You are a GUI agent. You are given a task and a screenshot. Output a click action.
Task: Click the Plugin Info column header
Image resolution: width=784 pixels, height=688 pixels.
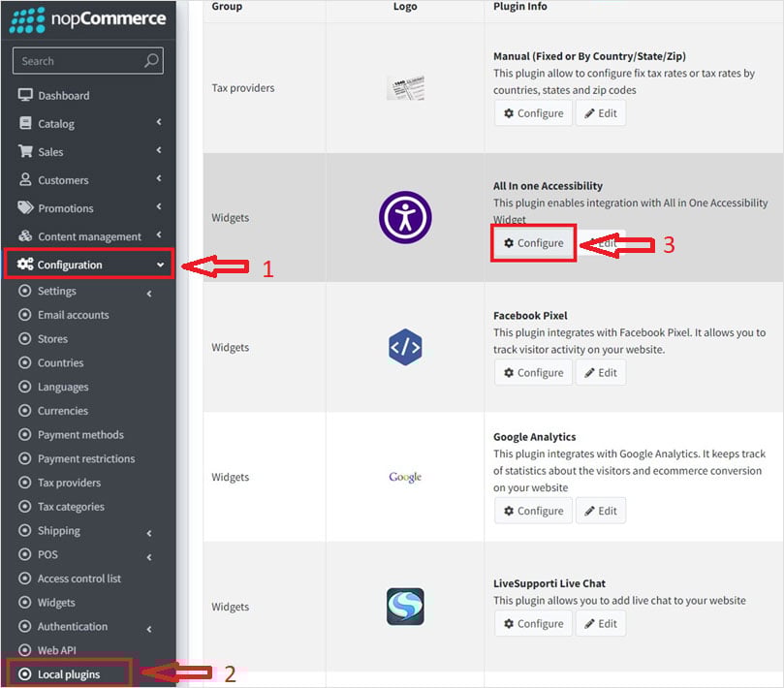(x=520, y=7)
